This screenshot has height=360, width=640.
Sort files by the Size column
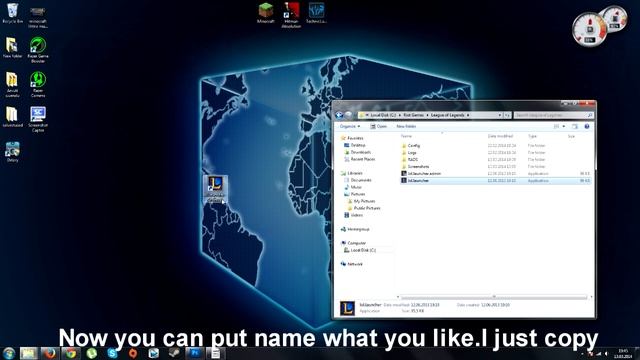tap(571, 136)
